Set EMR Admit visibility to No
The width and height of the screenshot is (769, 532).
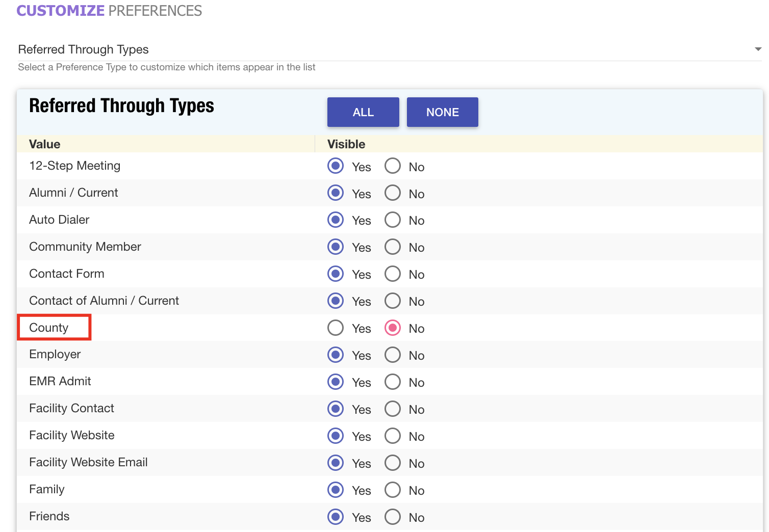393,382
